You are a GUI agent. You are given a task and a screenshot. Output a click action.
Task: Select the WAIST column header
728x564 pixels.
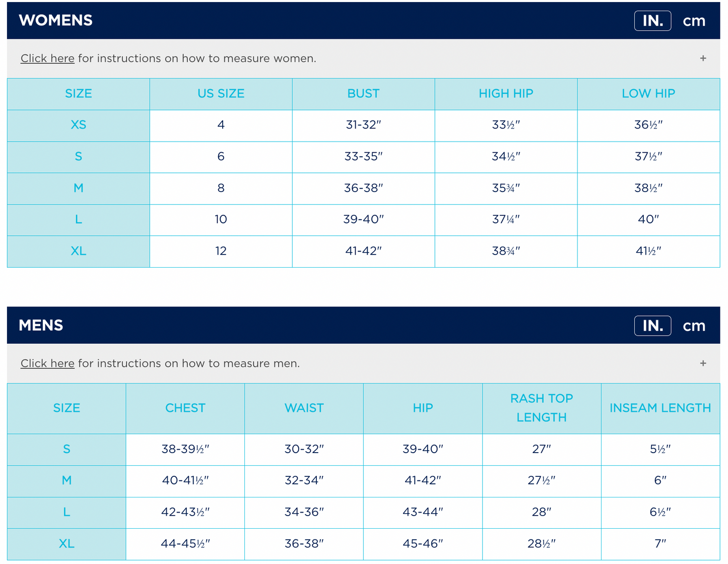pos(304,408)
